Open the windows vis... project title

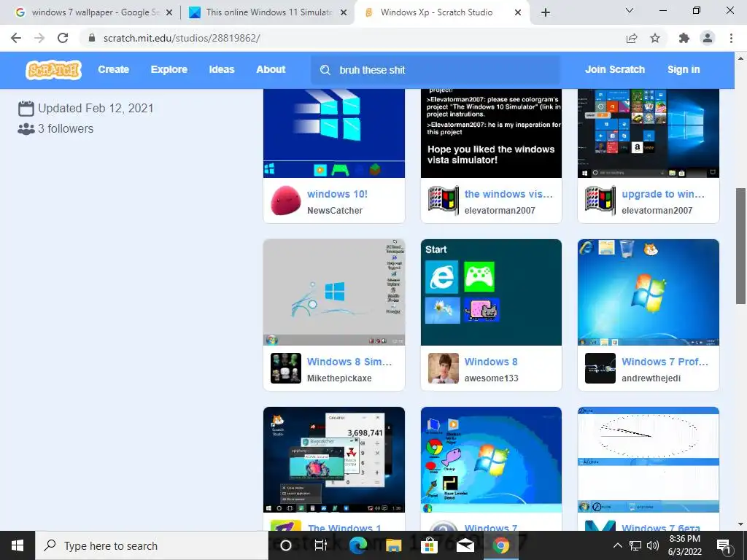coord(508,194)
